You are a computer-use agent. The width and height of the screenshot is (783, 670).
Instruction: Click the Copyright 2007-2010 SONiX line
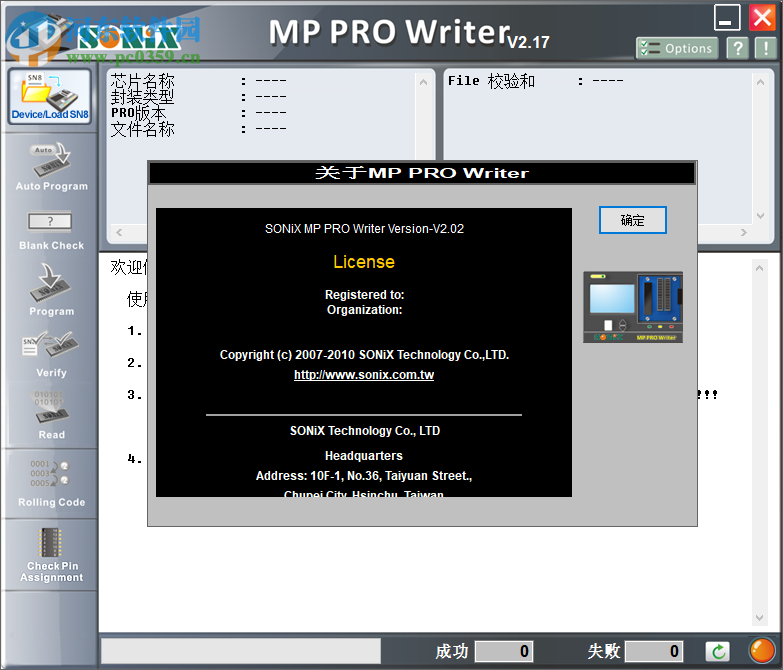click(x=364, y=354)
